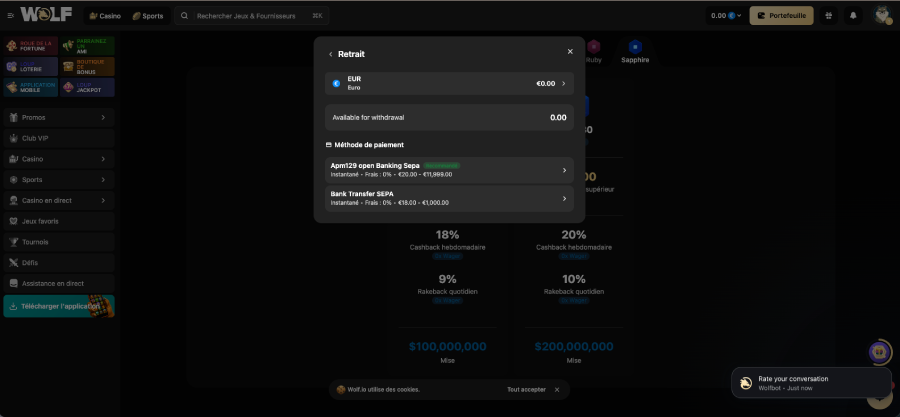Select the Sapphire VIP tab
The width and height of the screenshot is (900, 417).
(x=635, y=52)
